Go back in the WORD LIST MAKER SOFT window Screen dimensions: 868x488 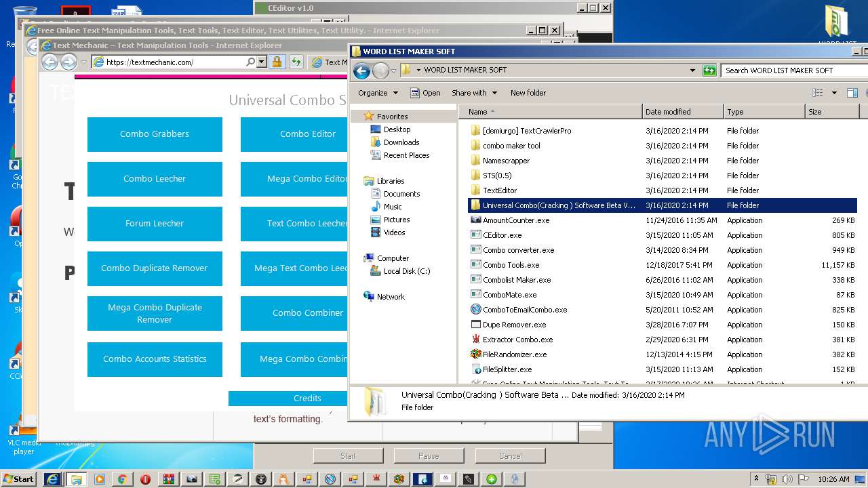coord(361,70)
